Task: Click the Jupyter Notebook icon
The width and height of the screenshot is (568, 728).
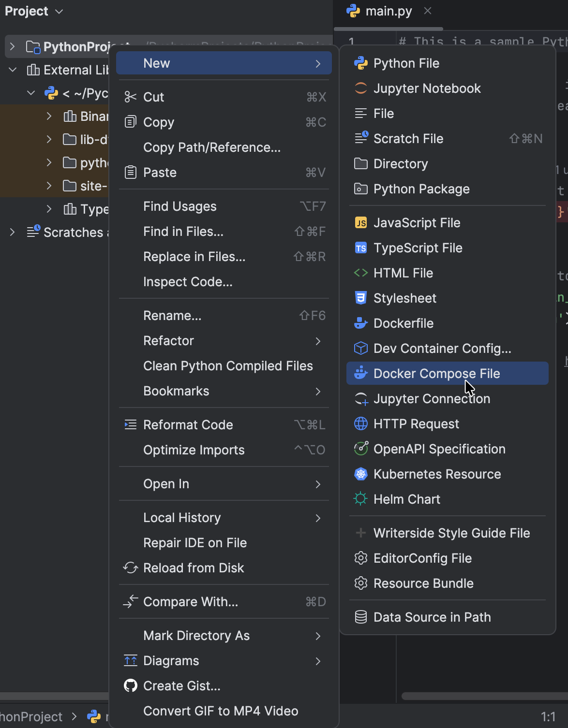Action: 361,88
